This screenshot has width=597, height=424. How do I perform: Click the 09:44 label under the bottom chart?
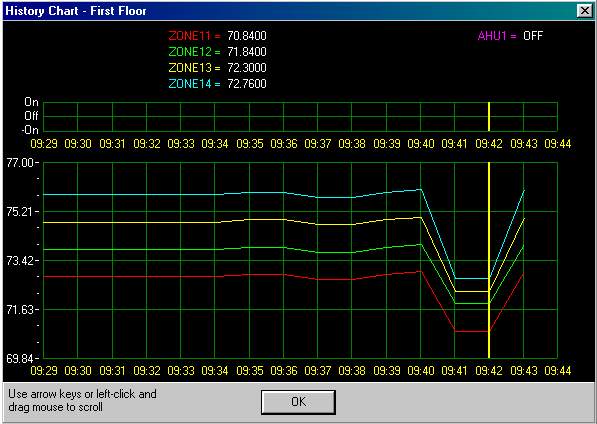tap(558, 371)
